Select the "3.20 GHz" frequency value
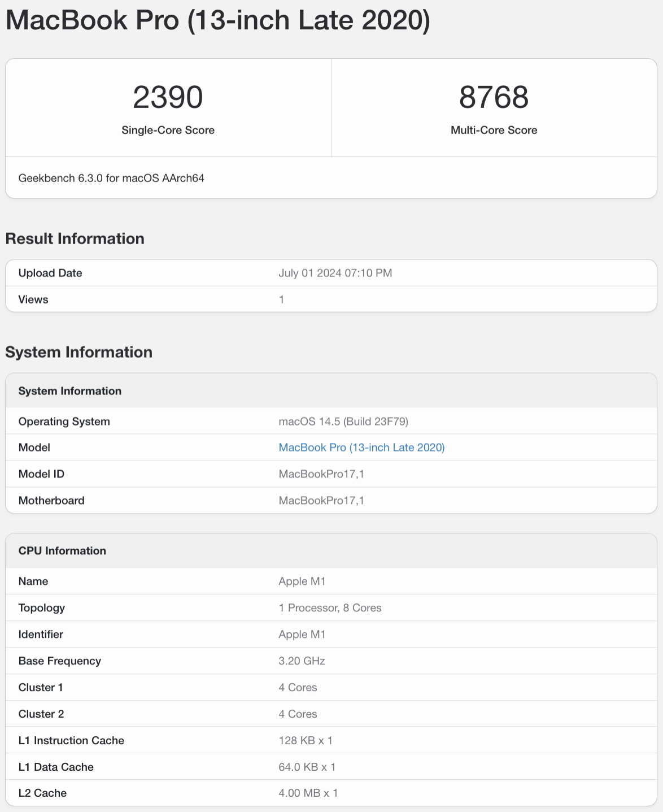This screenshot has height=812, width=663. tap(302, 661)
